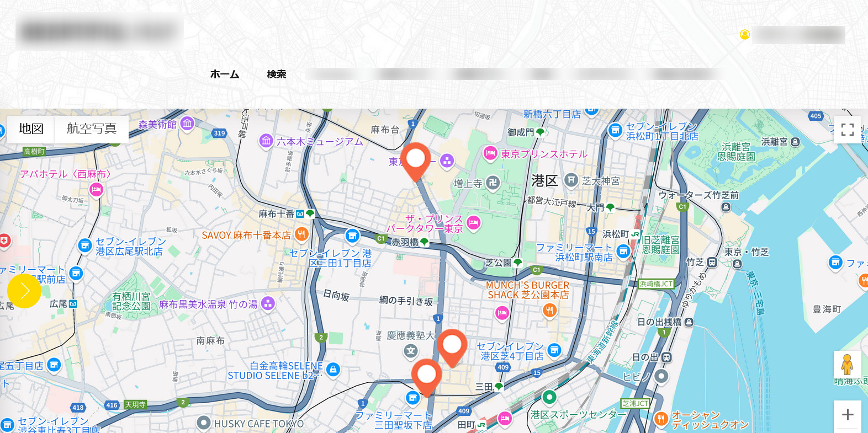Click the セブン-イレブン 港区広尾駅北店 store icon
Screen dimensions: 868x433
pos(84,245)
